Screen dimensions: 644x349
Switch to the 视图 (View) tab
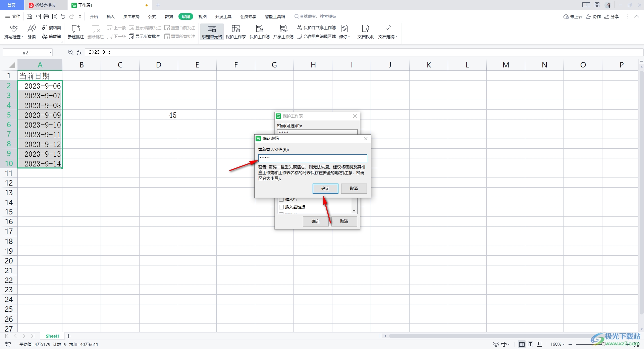point(203,16)
